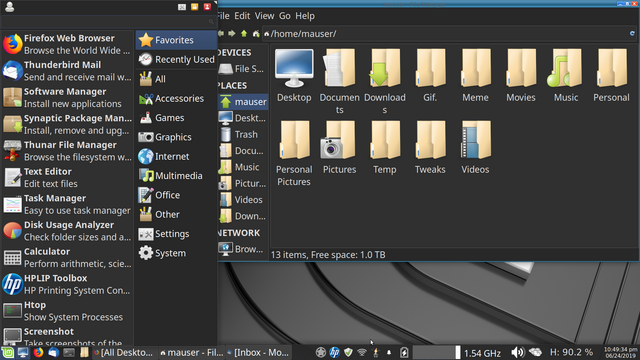Open Edit menu in file manager
Image resolution: width=640 pixels, height=360 pixels.
tap(242, 16)
